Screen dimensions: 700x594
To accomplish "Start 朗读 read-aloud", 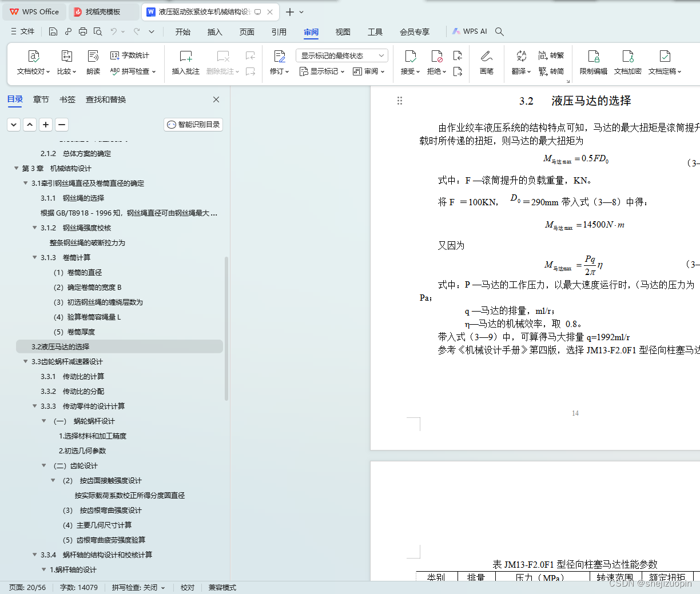I will [x=93, y=63].
